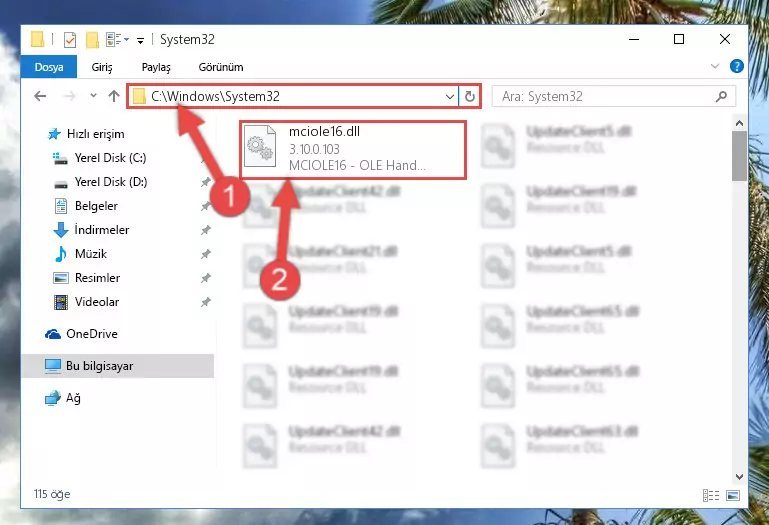Click the New Folder quick access icon
This screenshot has width=769, height=525.
92,40
